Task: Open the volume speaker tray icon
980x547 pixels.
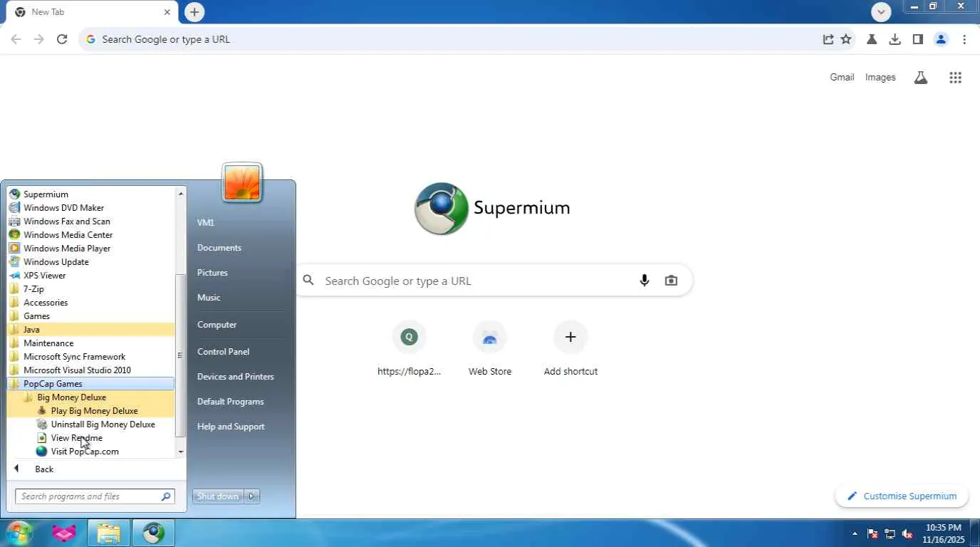Action: coord(907,533)
